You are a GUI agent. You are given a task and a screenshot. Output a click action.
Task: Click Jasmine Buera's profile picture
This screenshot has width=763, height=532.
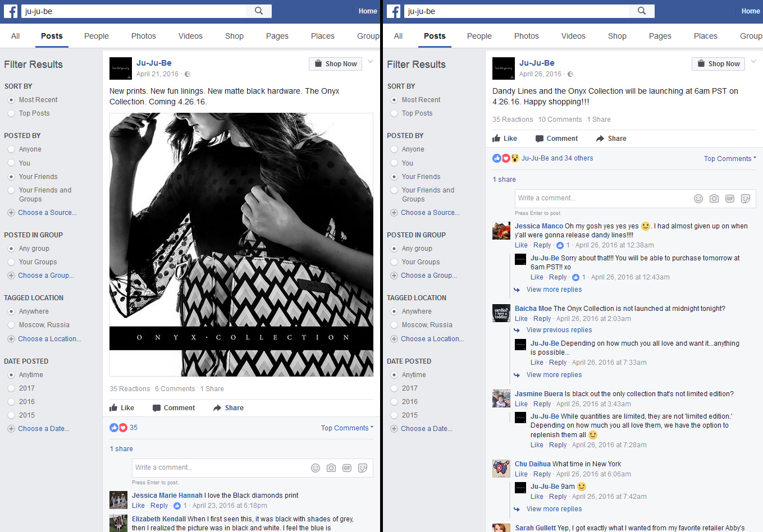tap(501, 398)
